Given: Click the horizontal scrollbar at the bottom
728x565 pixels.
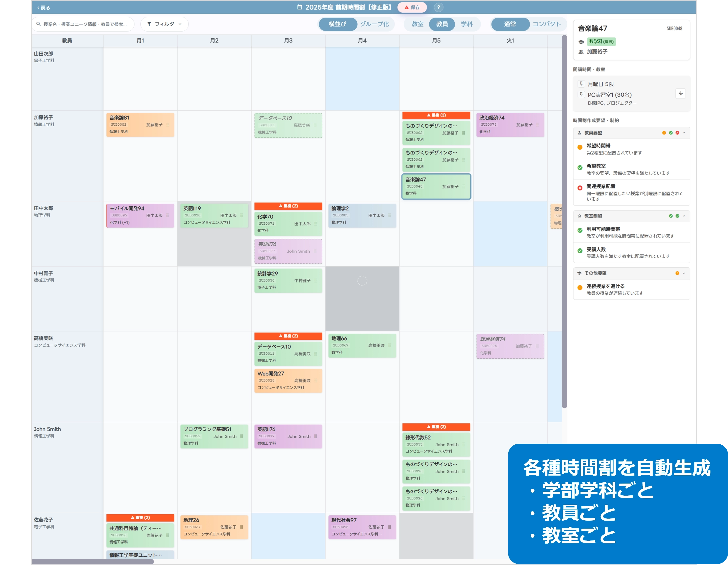Looking at the screenshot, I should (x=93, y=561).
